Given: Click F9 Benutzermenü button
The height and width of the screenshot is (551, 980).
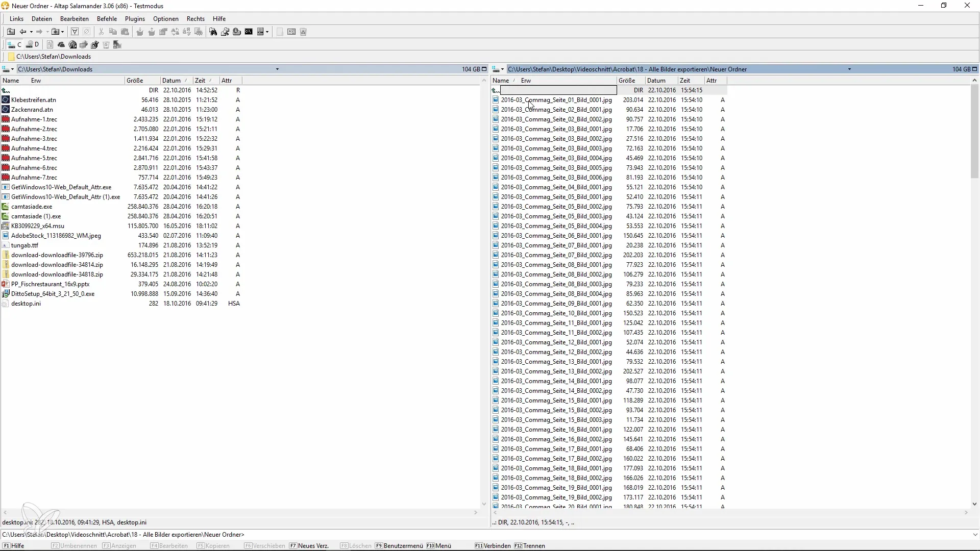Looking at the screenshot, I should (x=399, y=546).
